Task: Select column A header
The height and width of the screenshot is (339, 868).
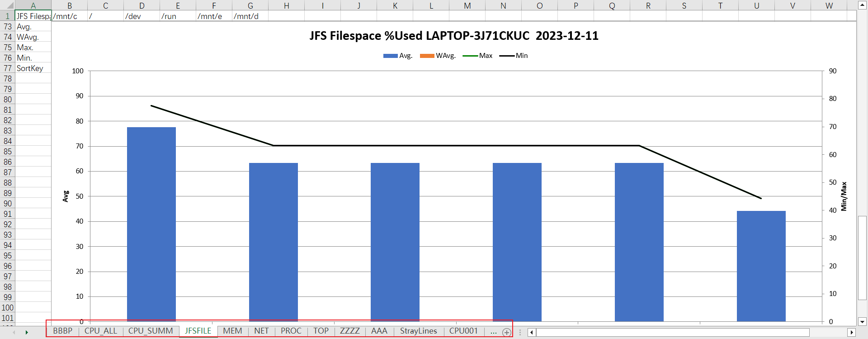Action: tap(33, 5)
